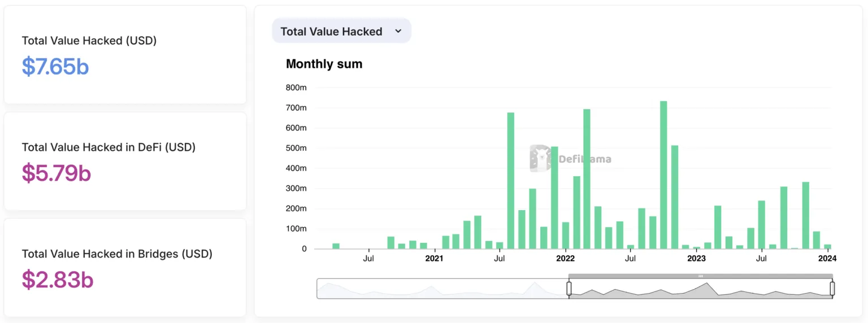Click the 2024 label on the x-axis
868x323 pixels.
pyautogui.click(x=827, y=259)
